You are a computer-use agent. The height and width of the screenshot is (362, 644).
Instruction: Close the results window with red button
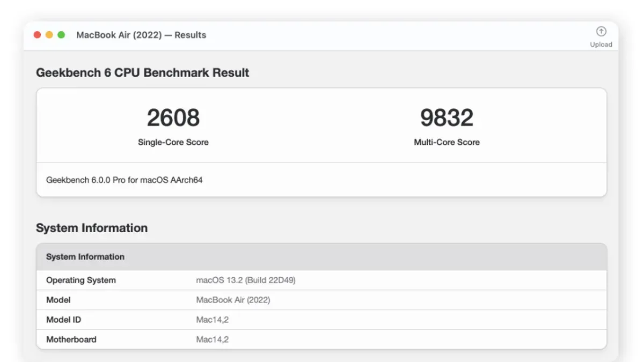coord(37,35)
